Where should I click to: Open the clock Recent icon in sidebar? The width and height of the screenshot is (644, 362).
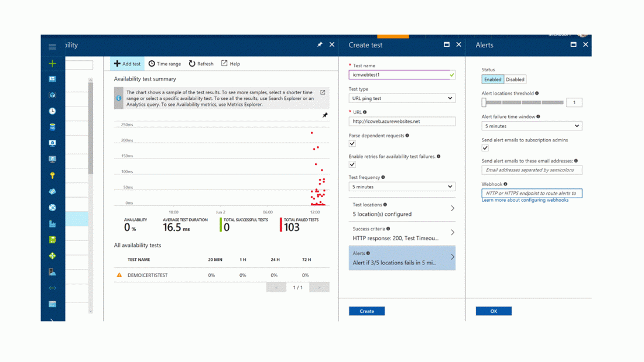(52, 111)
